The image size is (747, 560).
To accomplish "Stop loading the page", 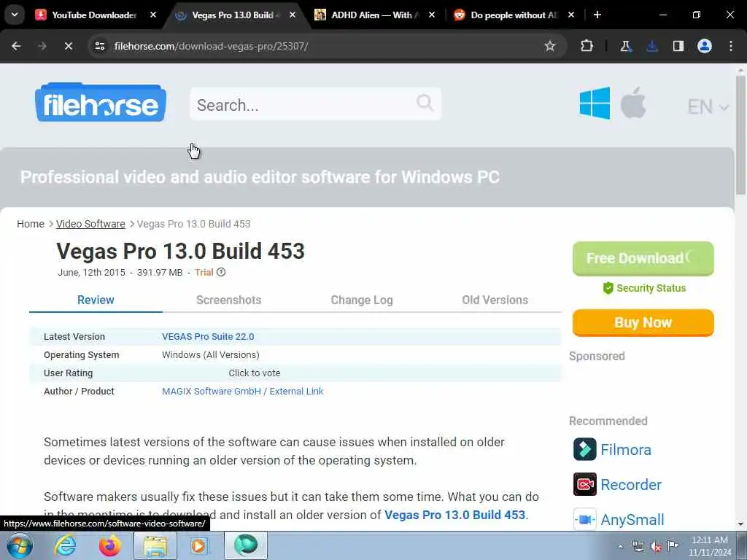I will (x=68, y=46).
